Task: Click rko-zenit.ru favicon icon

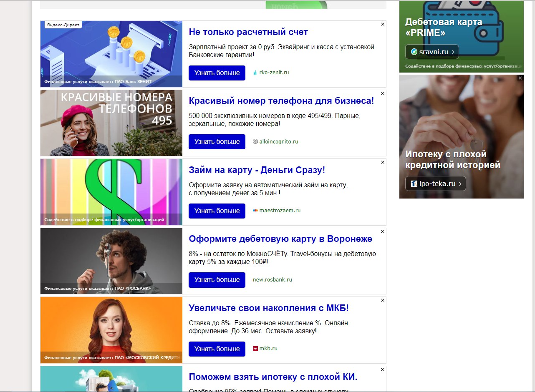Action: [255, 73]
